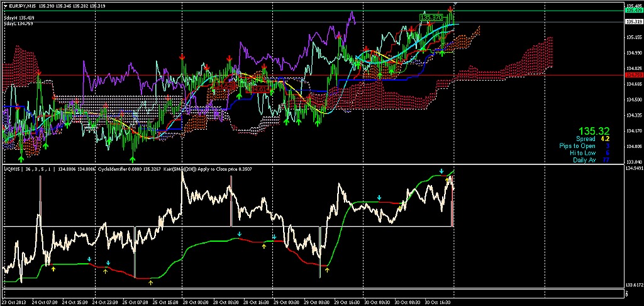Image resolution: width=644 pixels, height=306 pixels.
Task: Click the Kaki(SMA((200)) Apply to Close price label
Action: point(208,169)
